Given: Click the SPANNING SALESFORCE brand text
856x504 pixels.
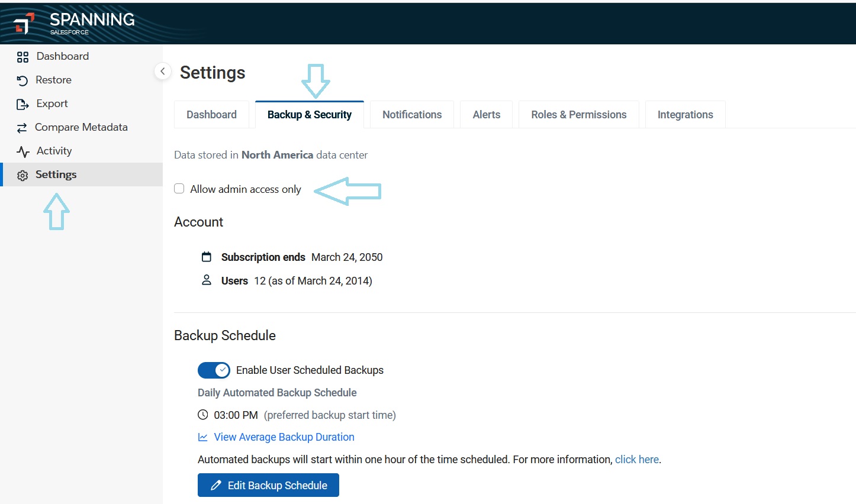Looking at the screenshot, I should pos(92,23).
